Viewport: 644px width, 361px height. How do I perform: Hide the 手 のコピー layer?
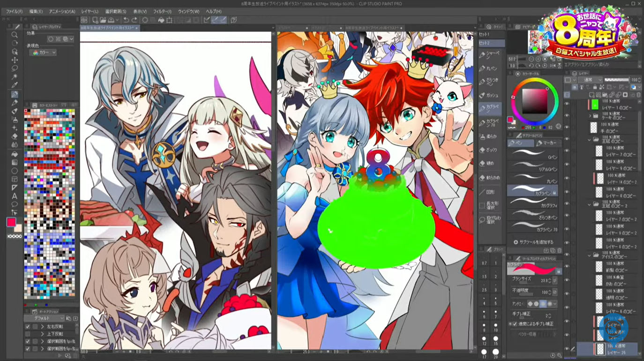point(567,128)
